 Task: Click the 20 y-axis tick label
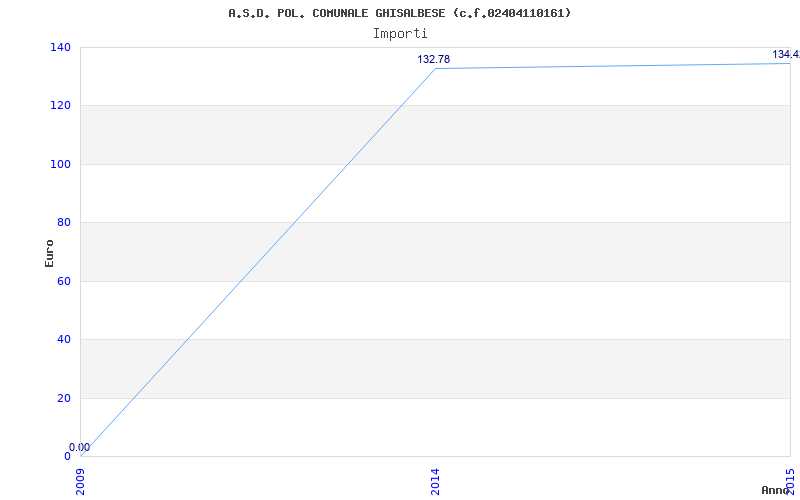(x=64, y=398)
